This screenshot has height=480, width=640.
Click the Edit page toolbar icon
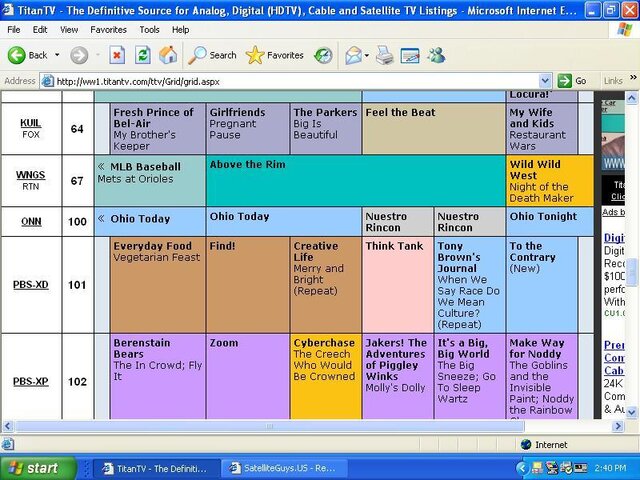410,55
